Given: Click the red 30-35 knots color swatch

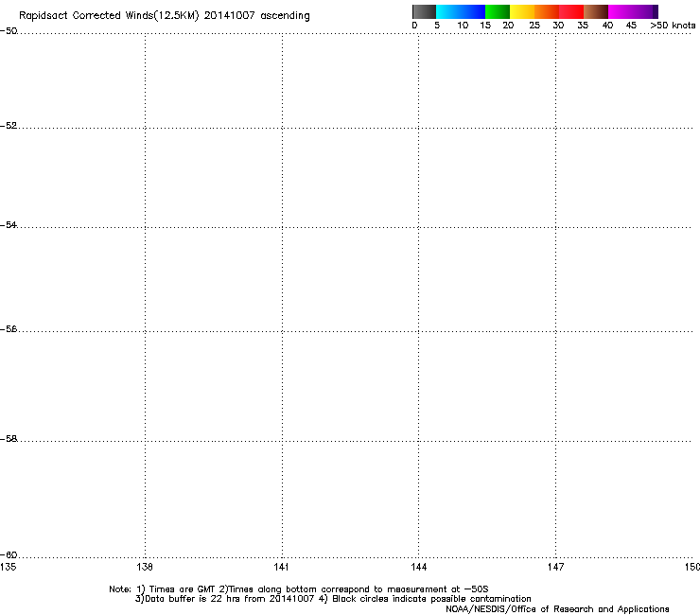Looking at the screenshot, I should coord(571,11).
